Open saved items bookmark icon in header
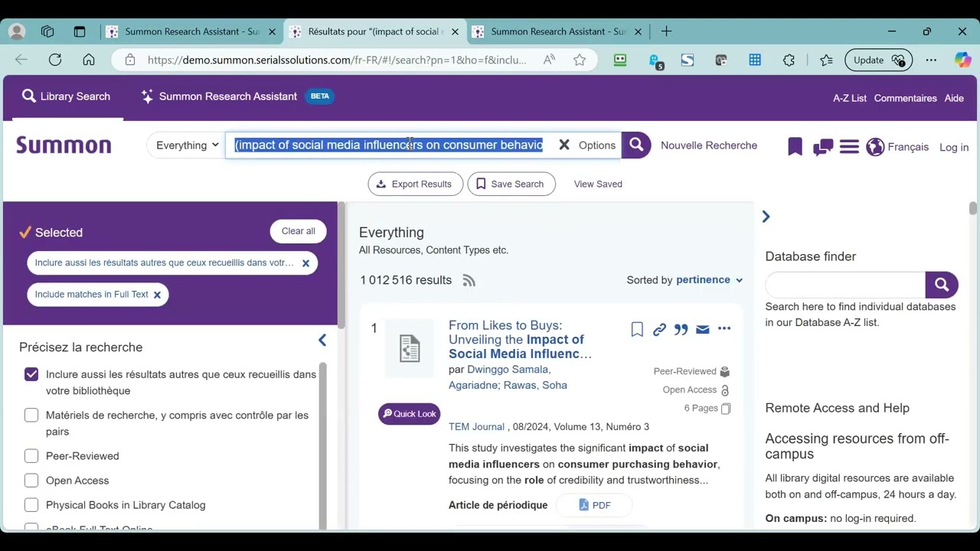Viewport: 980px width, 551px height. (x=795, y=146)
